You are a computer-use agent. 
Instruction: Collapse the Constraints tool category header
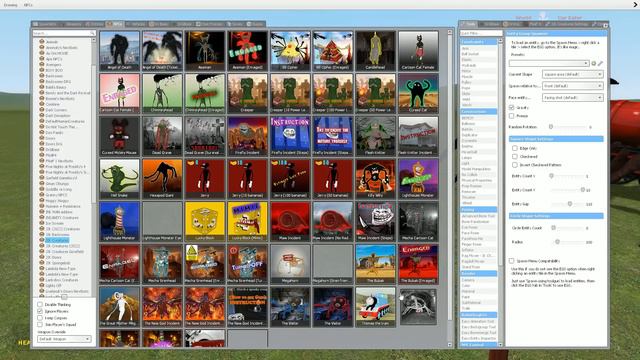pos(478,42)
